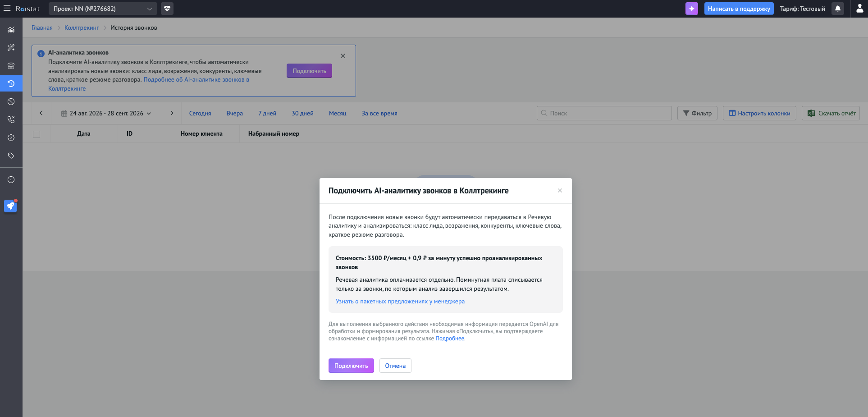Open the incoming call sidebar icon
This screenshot has width=868, height=417.
point(11,120)
